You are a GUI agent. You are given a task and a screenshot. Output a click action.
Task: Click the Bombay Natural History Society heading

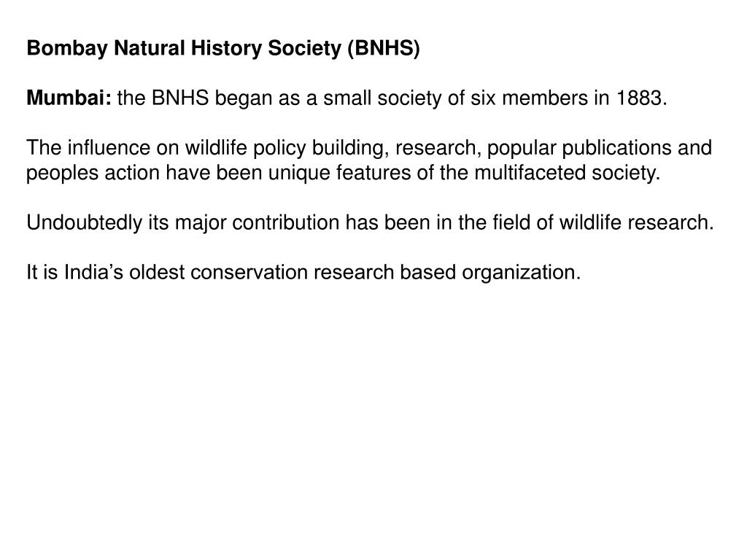coord(223,48)
